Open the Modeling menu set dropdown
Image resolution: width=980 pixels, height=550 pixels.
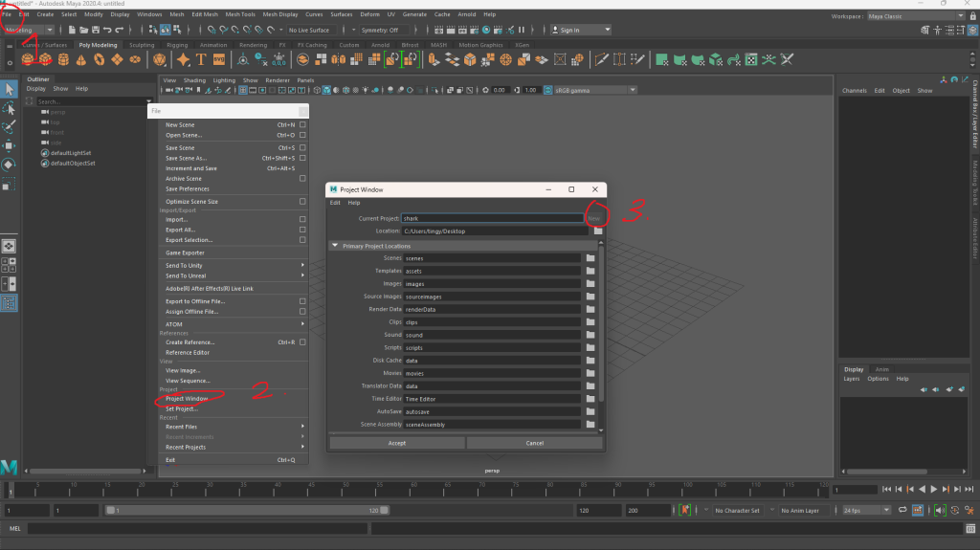click(28, 30)
